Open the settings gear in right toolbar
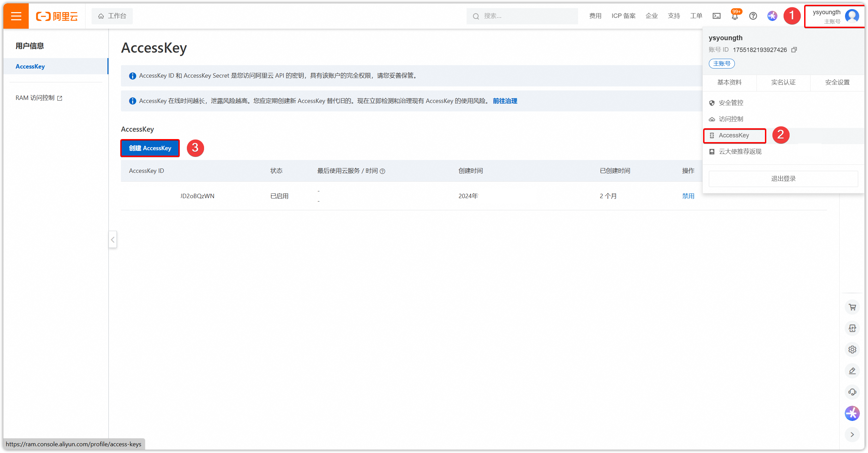868x453 pixels. pyautogui.click(x=852, y=349)
